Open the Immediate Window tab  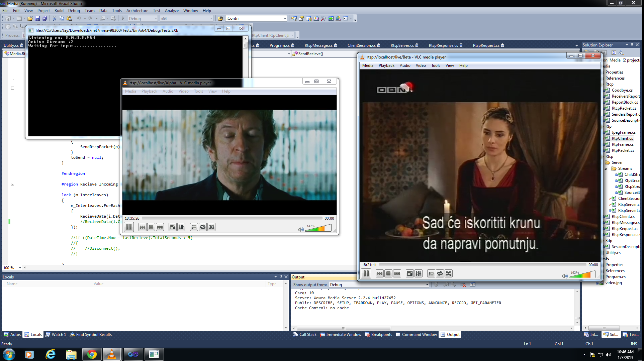(341, 335)
